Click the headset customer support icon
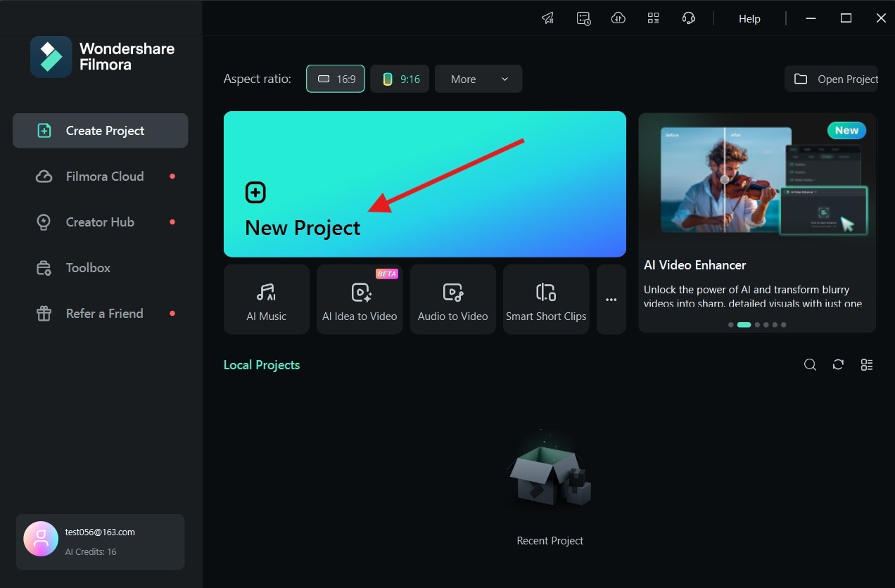Viewport: 895px width, 588px height. point(689,18)
